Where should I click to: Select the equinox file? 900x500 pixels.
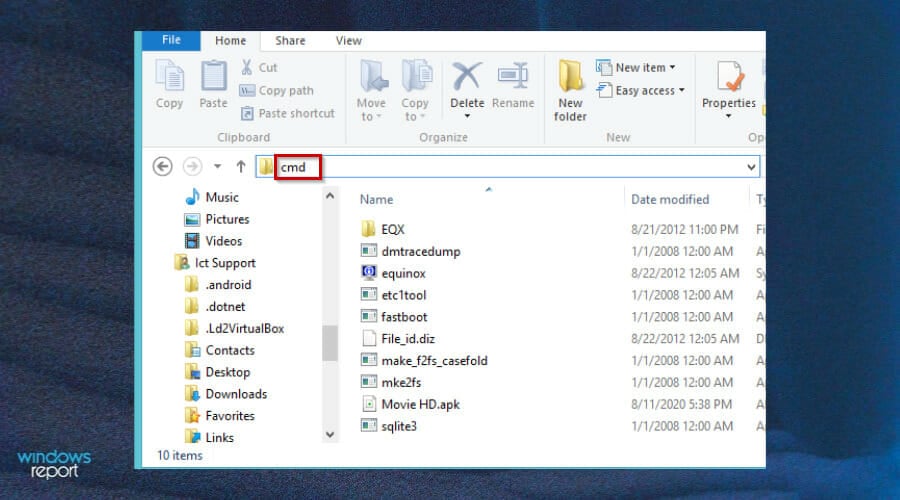[x=393, y=273]
